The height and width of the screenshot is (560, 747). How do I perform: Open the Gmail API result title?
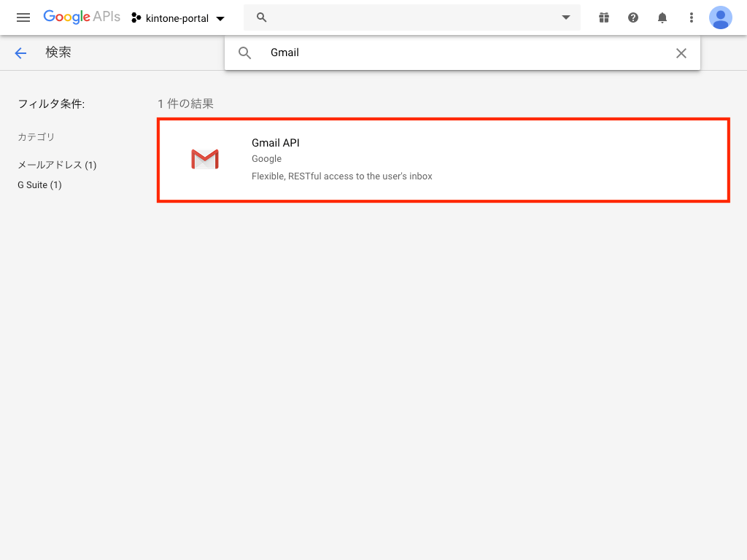(276, 143)
